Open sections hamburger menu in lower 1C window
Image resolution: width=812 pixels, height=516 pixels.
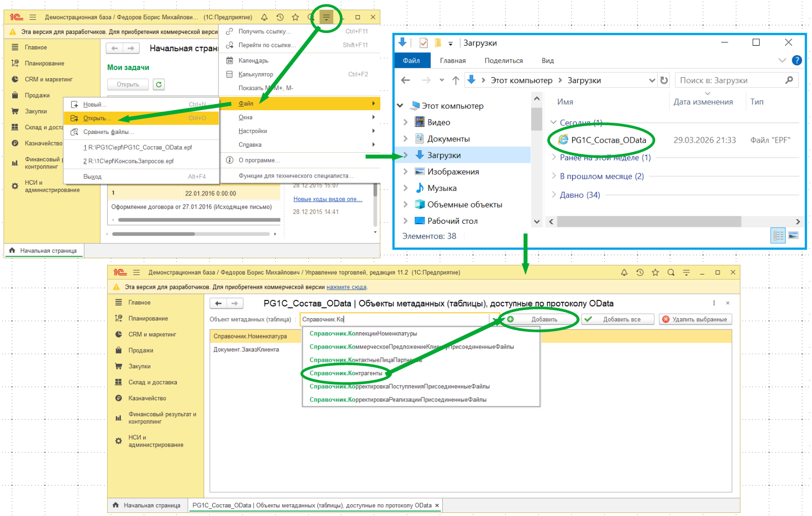(x=137, y=272)
